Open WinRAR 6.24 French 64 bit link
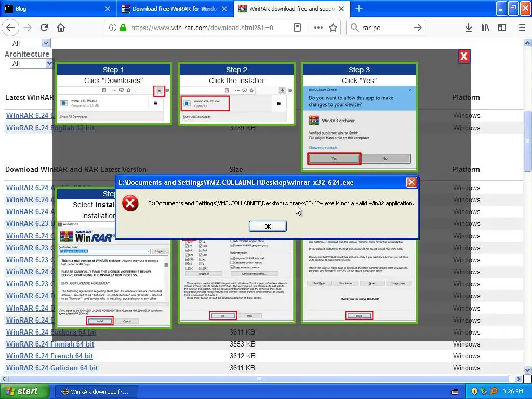Screen dimensions: 532x399 49,356
